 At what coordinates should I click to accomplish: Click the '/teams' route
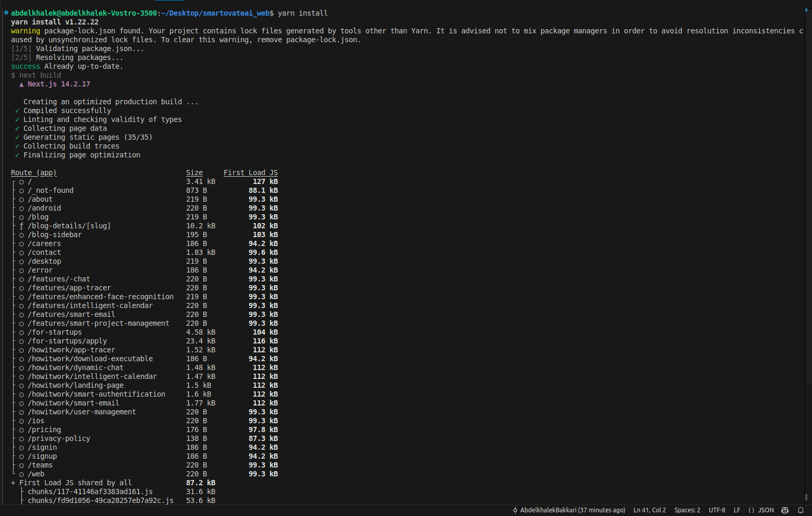[40, 465]
